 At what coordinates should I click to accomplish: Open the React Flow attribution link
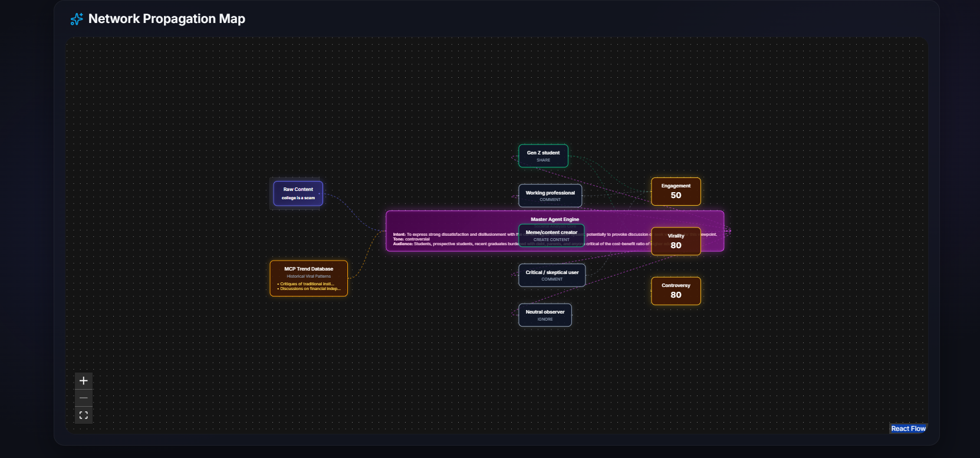tap(908, 429)
